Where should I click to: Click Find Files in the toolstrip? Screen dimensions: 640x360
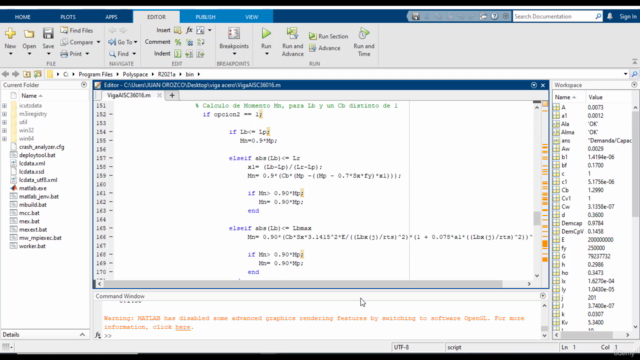[x=77, y=30]
